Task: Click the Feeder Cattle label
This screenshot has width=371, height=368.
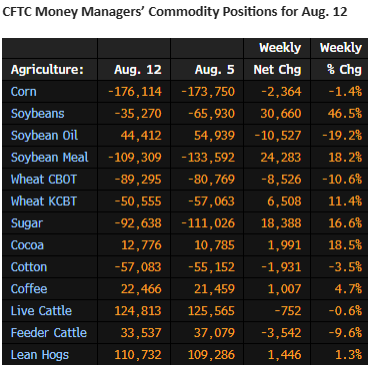Action: click(x=49, y=333)
